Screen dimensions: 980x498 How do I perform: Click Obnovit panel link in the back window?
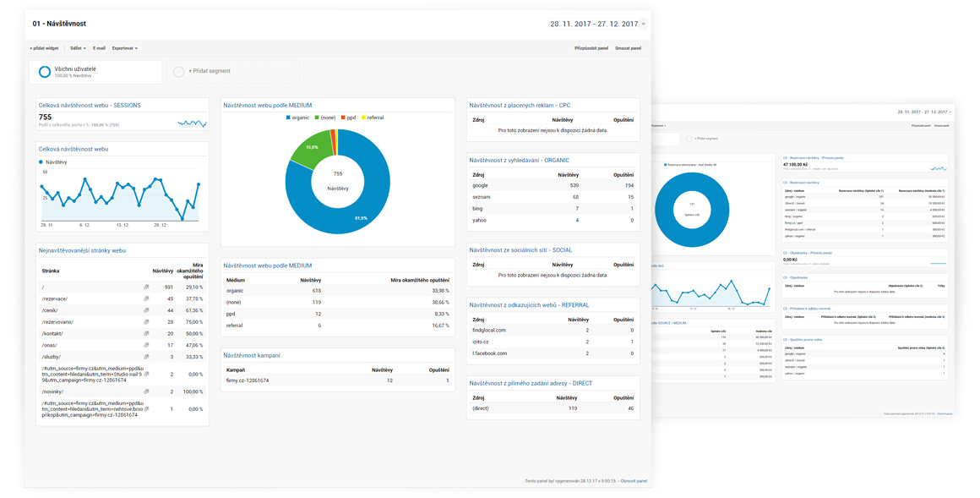point(945,413)
